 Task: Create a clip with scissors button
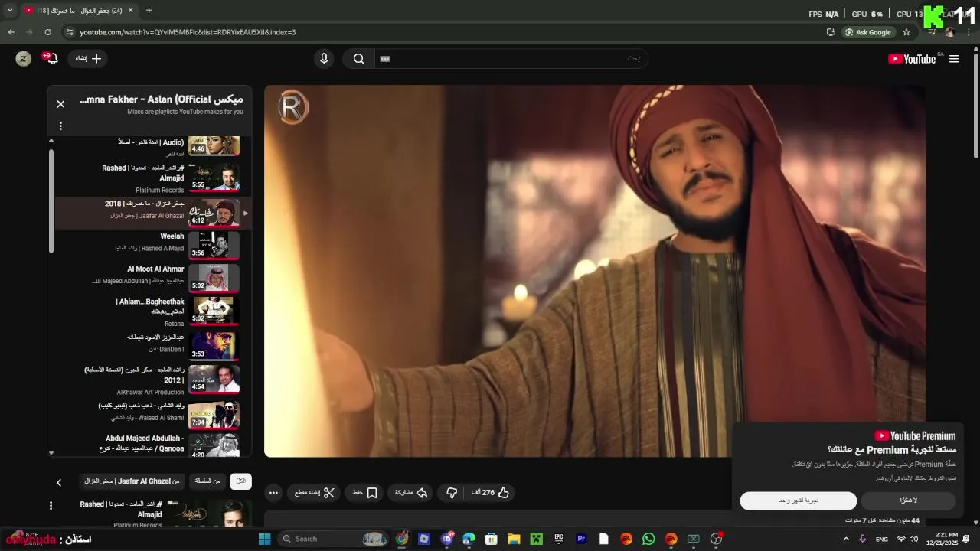pos(315,493)
